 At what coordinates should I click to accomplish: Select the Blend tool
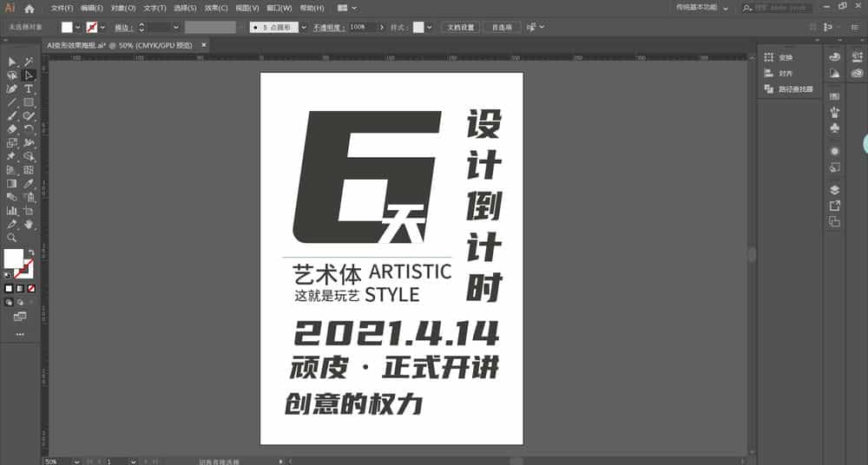(12, 197)
